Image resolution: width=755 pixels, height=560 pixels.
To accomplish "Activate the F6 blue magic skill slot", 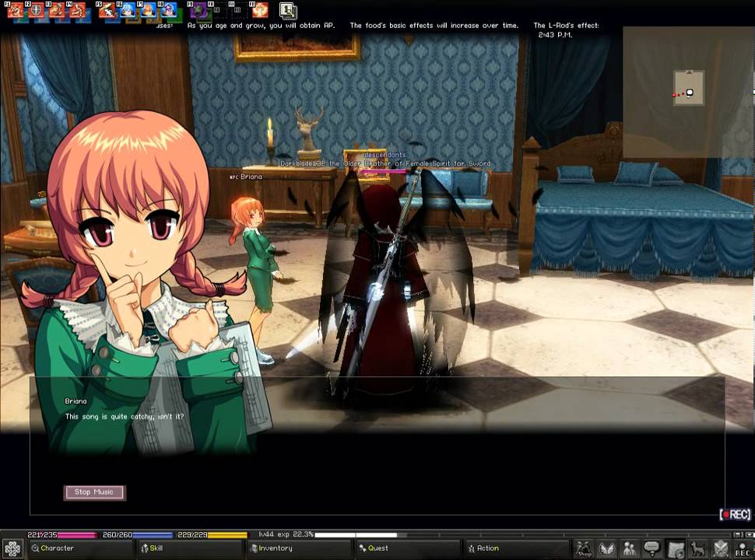I will tap(127, 10).
